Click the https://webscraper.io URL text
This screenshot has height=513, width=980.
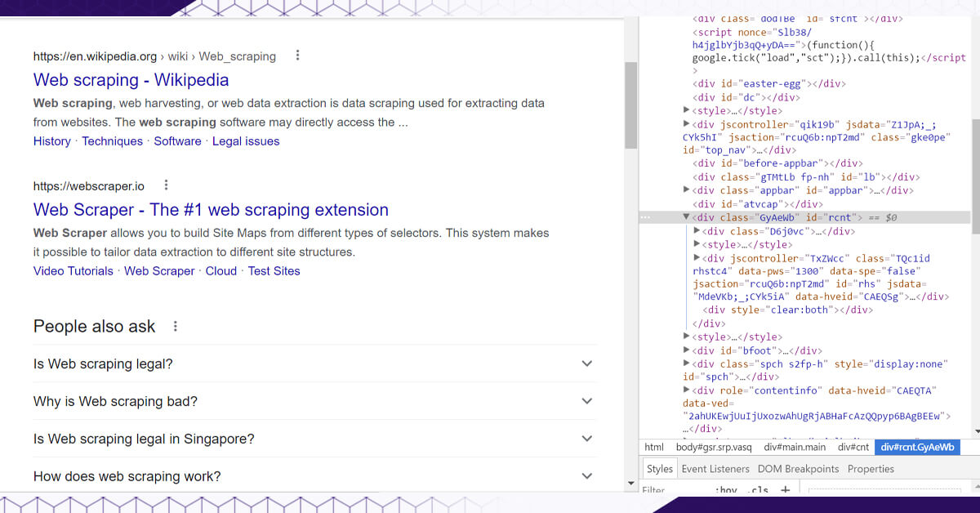[x=89, y=186]
